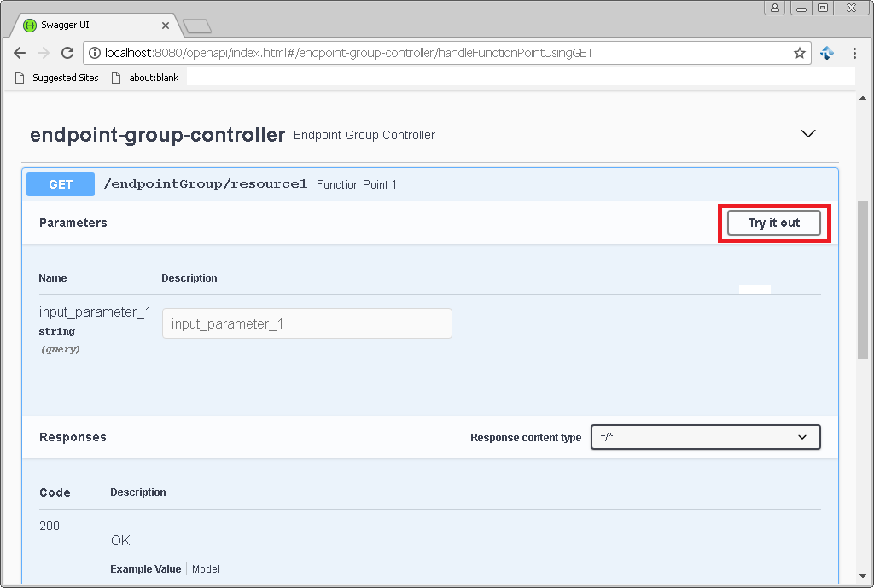Open the Suggested Sites bookmark

[57, 78]
